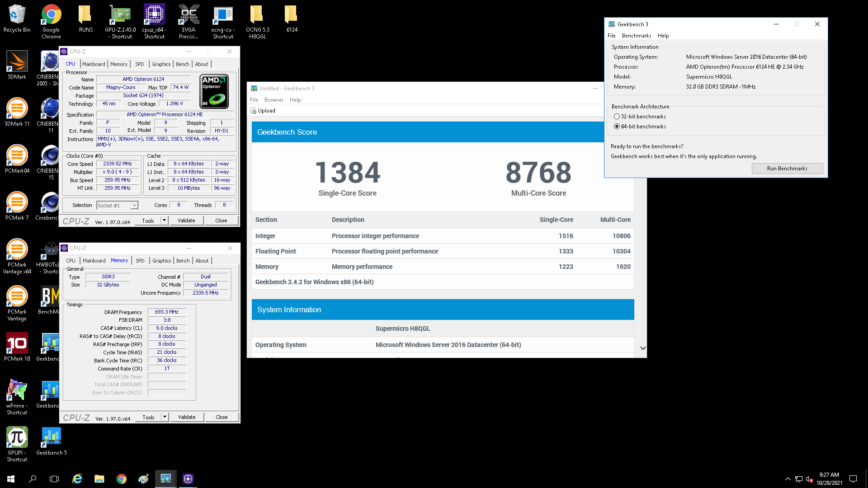868x488 pixels.
Task: Switch to Mainboard tab in upper CPU-Z
Action: pos(94,64)
